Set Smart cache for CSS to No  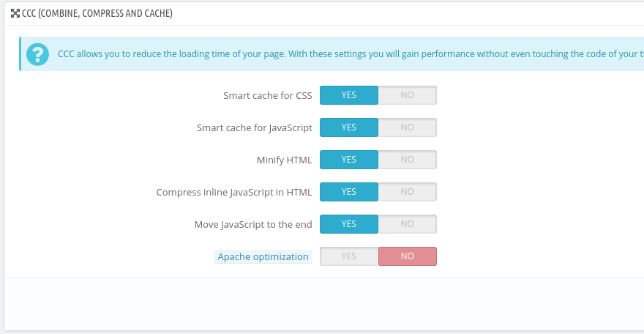[x=407, y=95]
